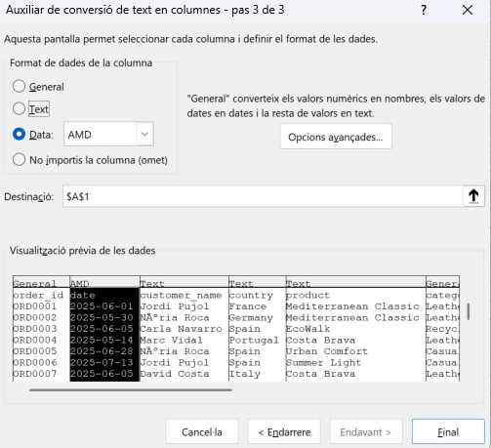
Task: Click the help question mark icon
Action: [x=424, y=10]
